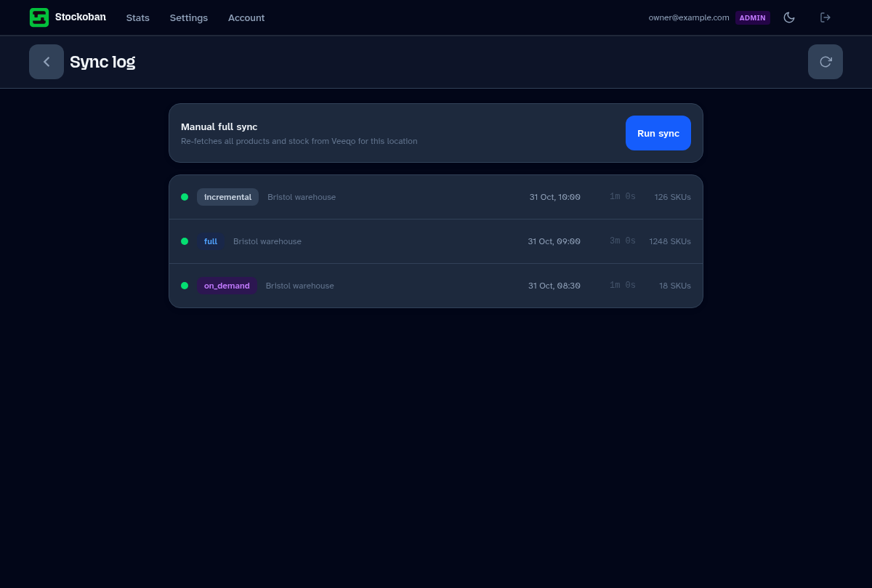Click the Manual full sync heading
This screenshot has width=872, height=588.
coord(219,126)
